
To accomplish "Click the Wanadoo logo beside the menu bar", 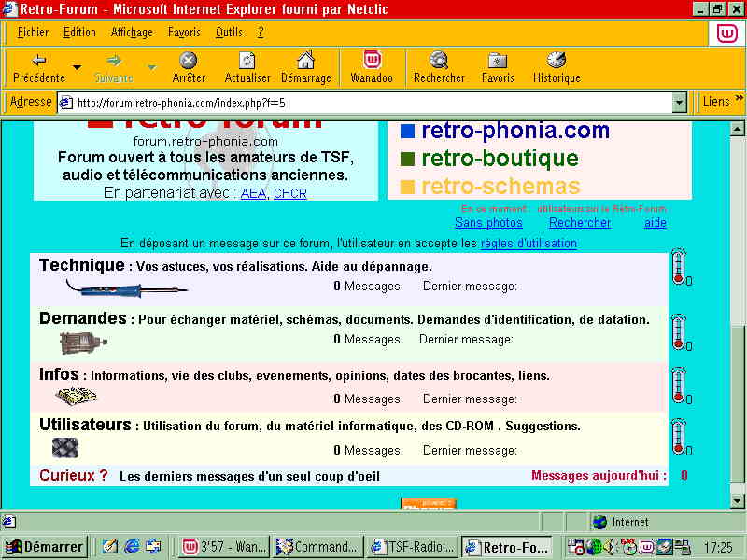I will click(727, 34).
